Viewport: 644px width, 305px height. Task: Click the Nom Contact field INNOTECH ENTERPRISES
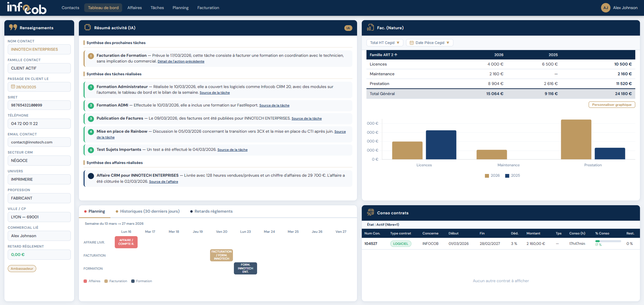pos(39,49)
